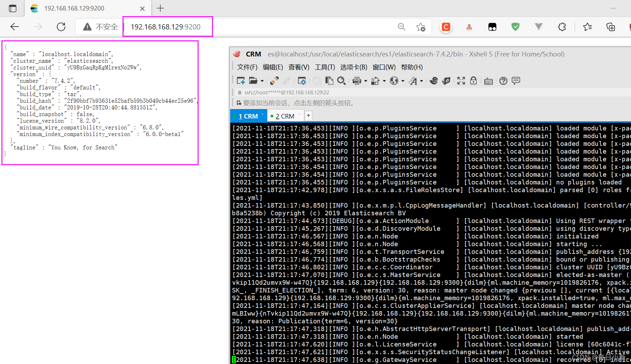
Task: Expand the open folder dropdown arrow in Xshell
Action: point(262,81)
